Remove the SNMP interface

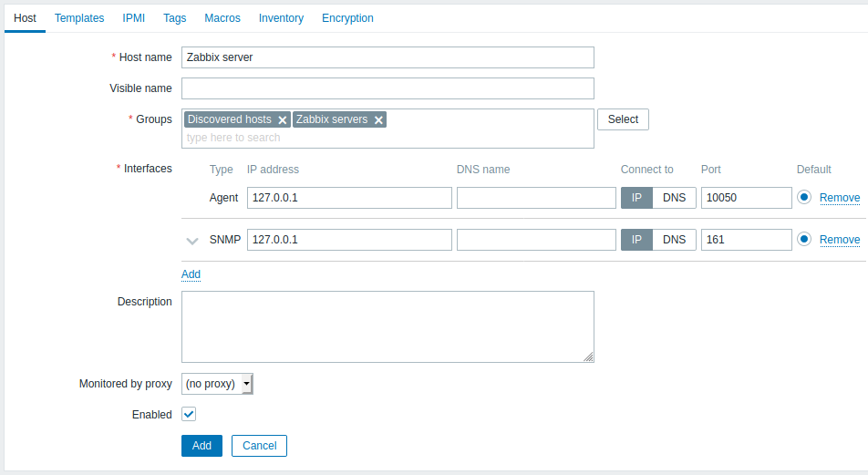coord(840,240)
